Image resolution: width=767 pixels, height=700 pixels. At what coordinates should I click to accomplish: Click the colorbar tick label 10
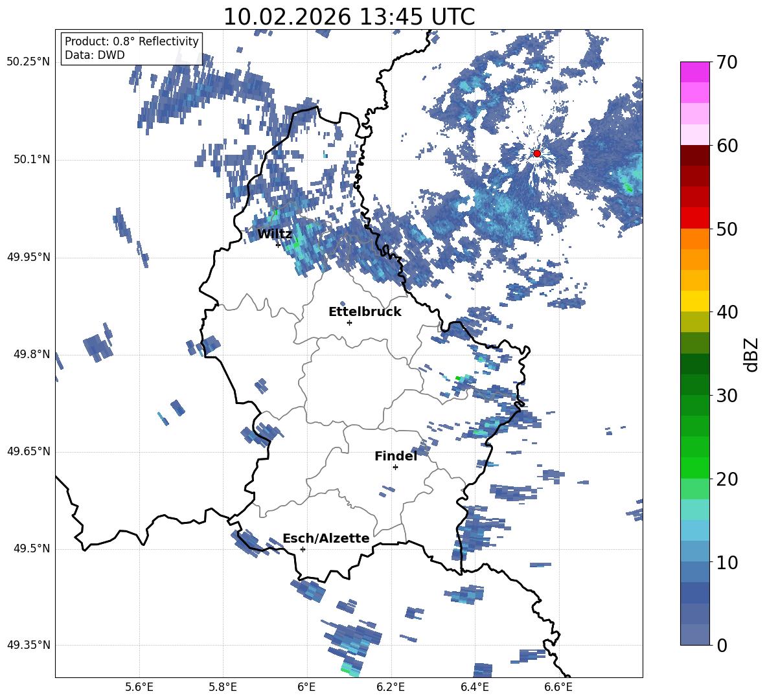tap(726, 562)
